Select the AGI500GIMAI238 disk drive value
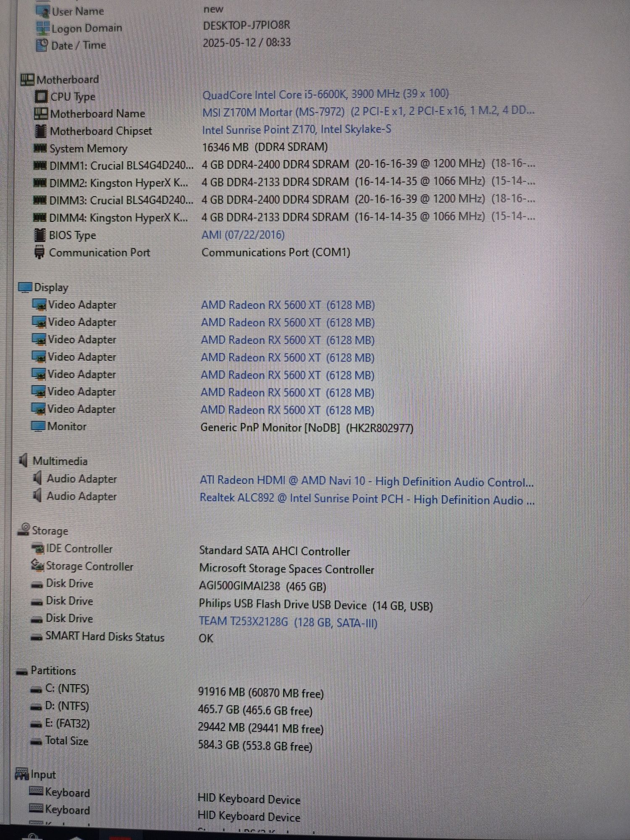This screenshot has height=840, width=630. (x=262, y=586)
